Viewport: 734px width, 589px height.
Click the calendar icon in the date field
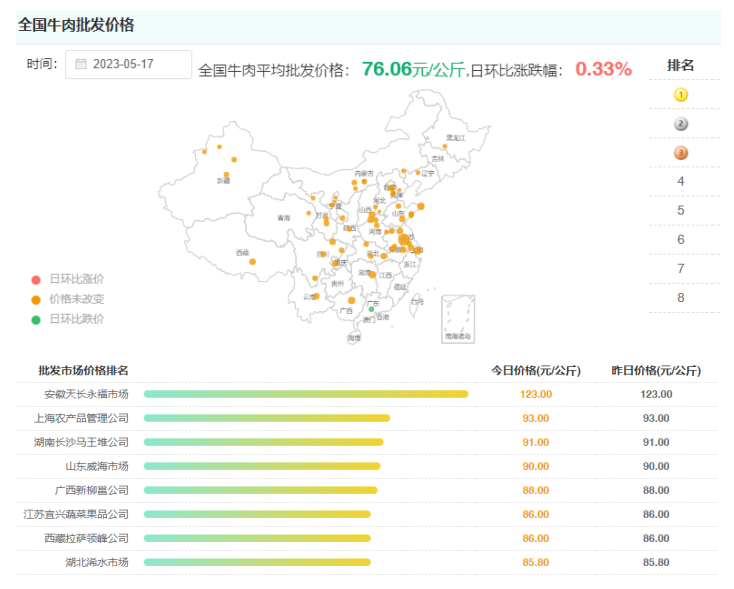pos(81,65)
